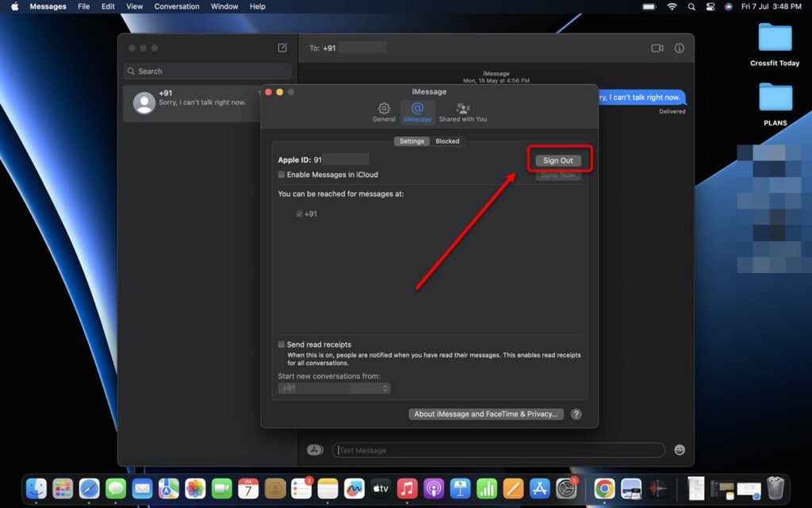812x508 pixels.
Task: Click the Search field in Messages
Action: (x=208, y=71)
